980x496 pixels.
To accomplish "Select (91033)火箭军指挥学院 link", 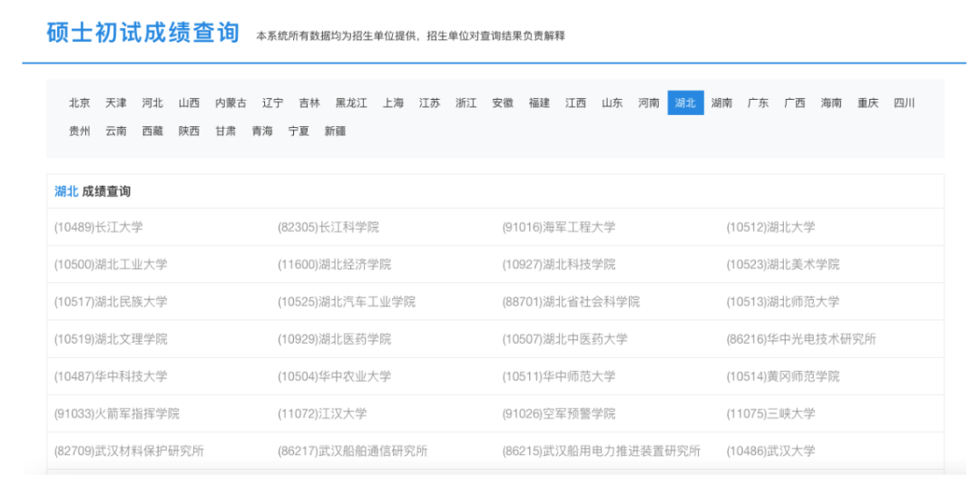I will point(117,413).
